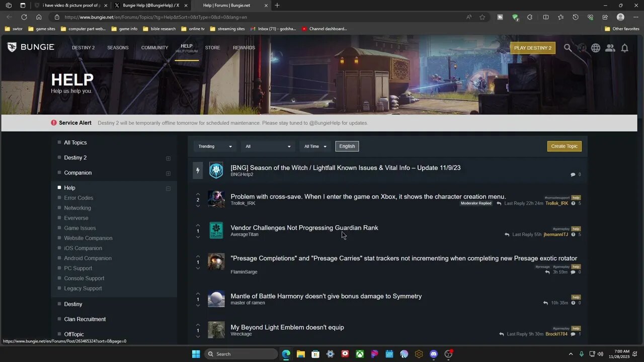Open Presage Completions stat trackers topic

(404, 258)
